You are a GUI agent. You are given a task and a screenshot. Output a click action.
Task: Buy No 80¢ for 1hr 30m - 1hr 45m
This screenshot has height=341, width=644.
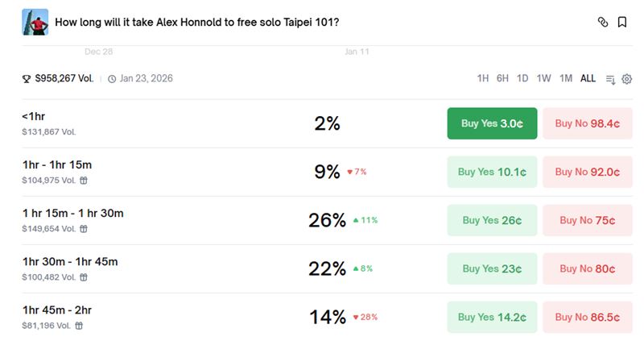587,268
